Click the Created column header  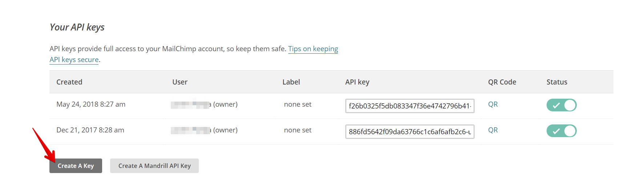69,82
